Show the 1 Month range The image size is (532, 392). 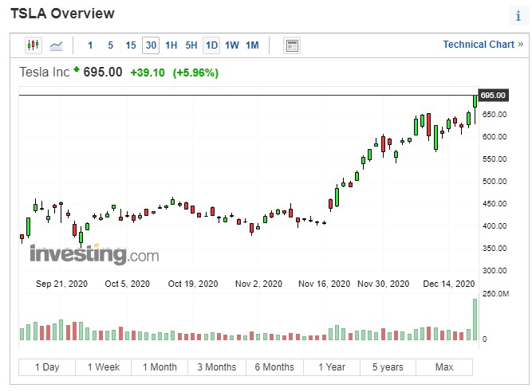(160, 367)
